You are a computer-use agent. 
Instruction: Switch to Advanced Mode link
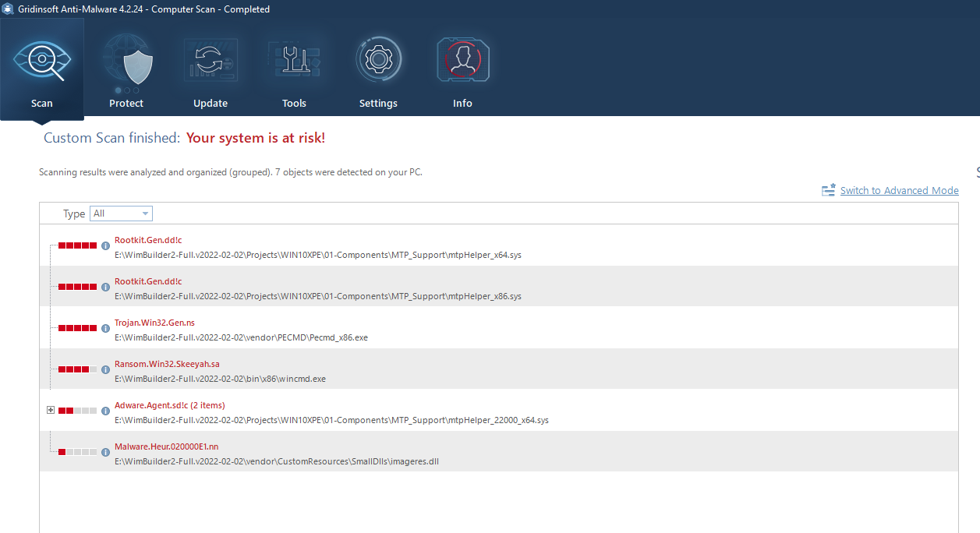click(x=900, y=191)
